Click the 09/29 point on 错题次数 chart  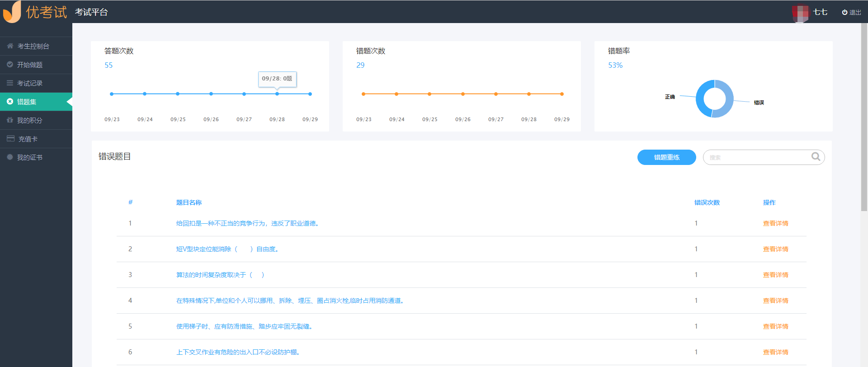[x=562, y=94]
